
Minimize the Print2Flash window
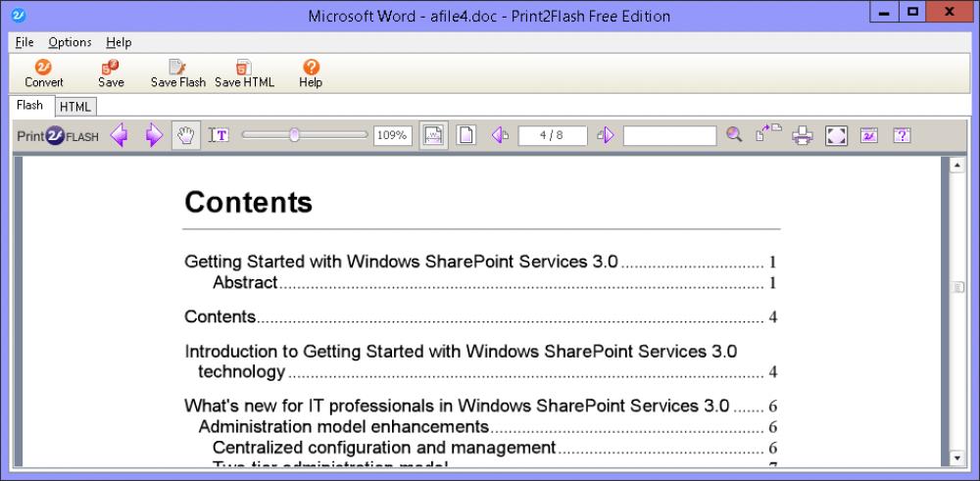(884, 11)
